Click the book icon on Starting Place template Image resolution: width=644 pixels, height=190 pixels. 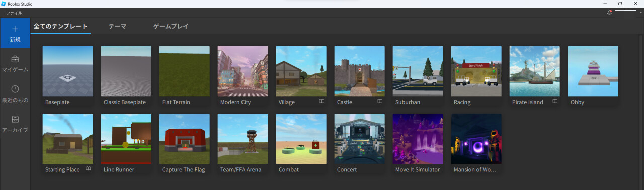click(88, 169)
